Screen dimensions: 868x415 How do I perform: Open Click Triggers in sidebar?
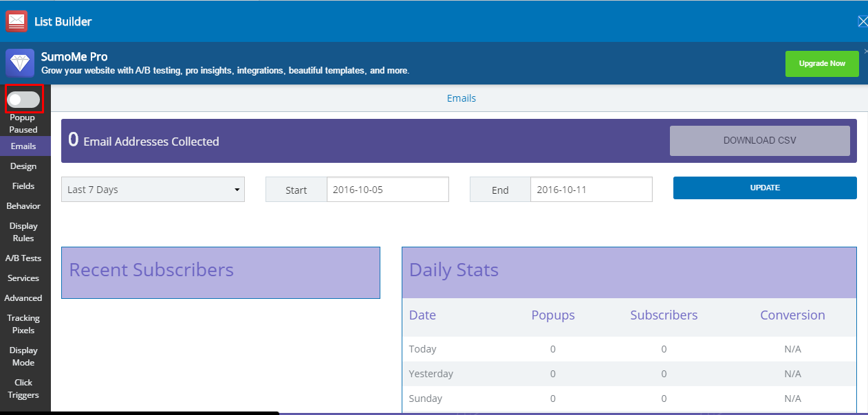23,389
